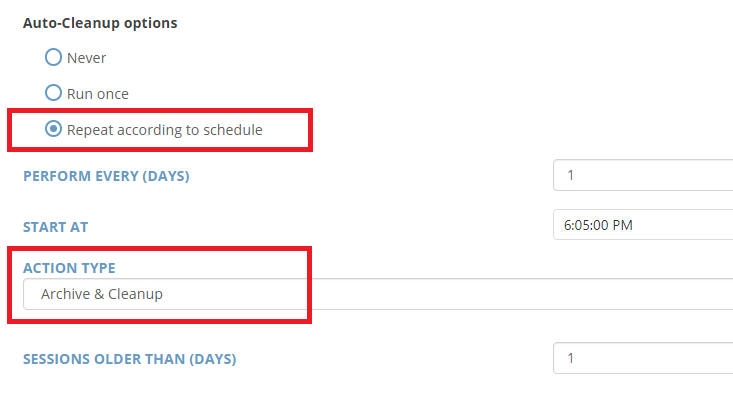
Task: Click the 'Repeat according to schedule' label text
Action: pyautogui.click(x=165, y=130)
